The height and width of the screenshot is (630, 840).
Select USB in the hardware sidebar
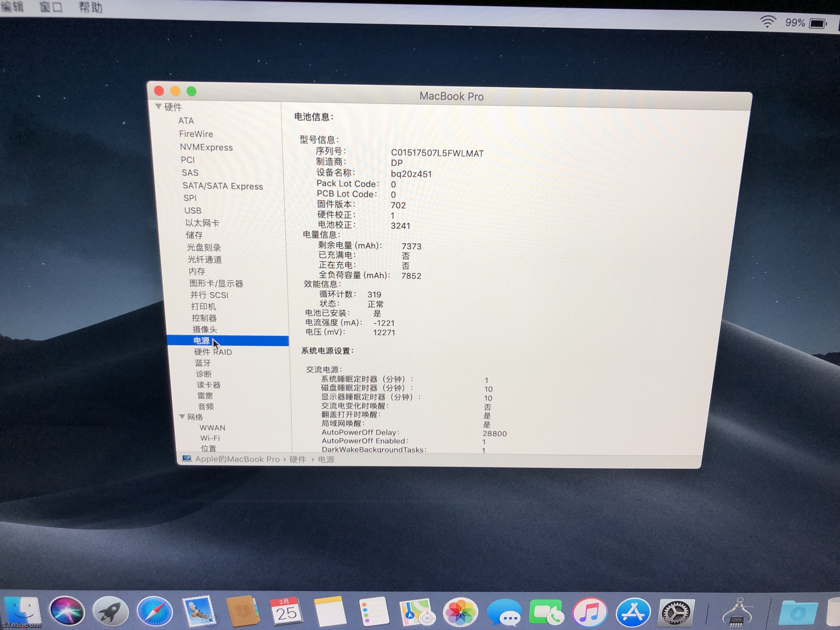point(192,210)
